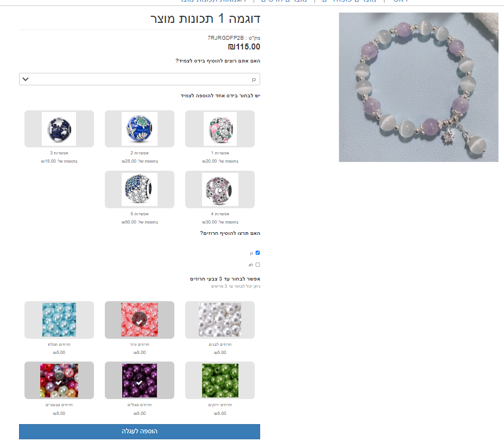Pick the pink floral bead option 1
The height and width of the screenshot is (448, 504).
point(220,129)
